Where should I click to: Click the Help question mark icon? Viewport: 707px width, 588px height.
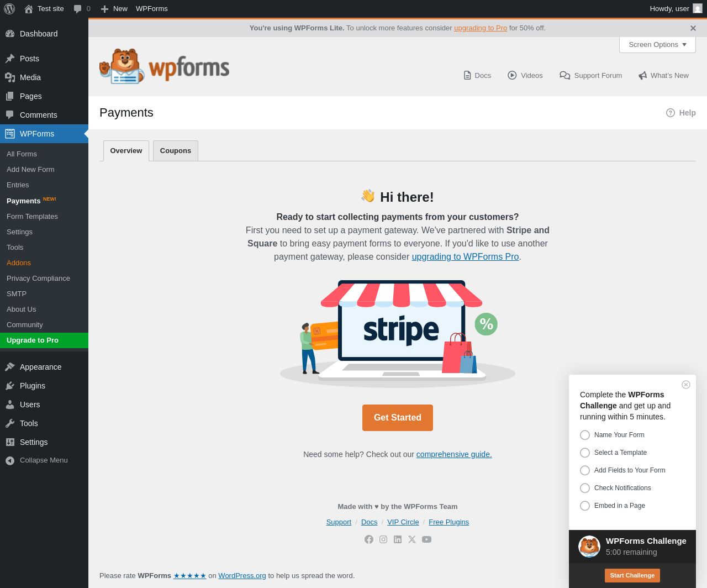[671, 113]
